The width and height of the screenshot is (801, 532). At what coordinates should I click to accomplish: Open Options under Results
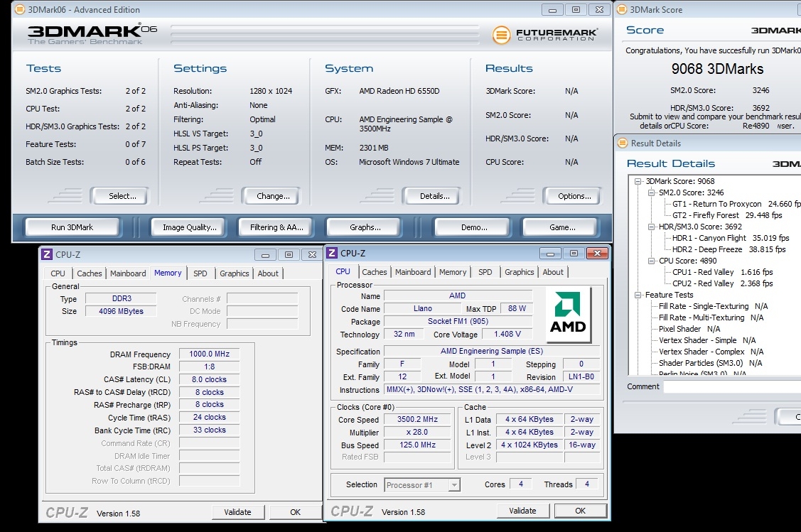(x=574, y=196)
